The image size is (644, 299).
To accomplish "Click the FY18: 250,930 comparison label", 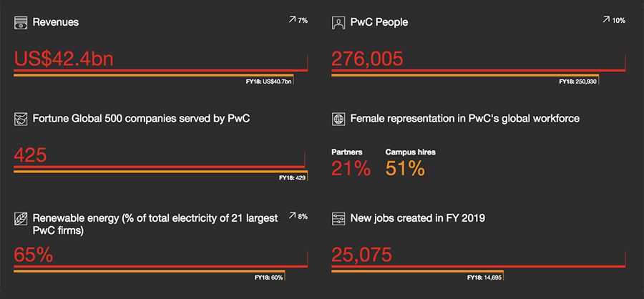I will pos(578,82).
